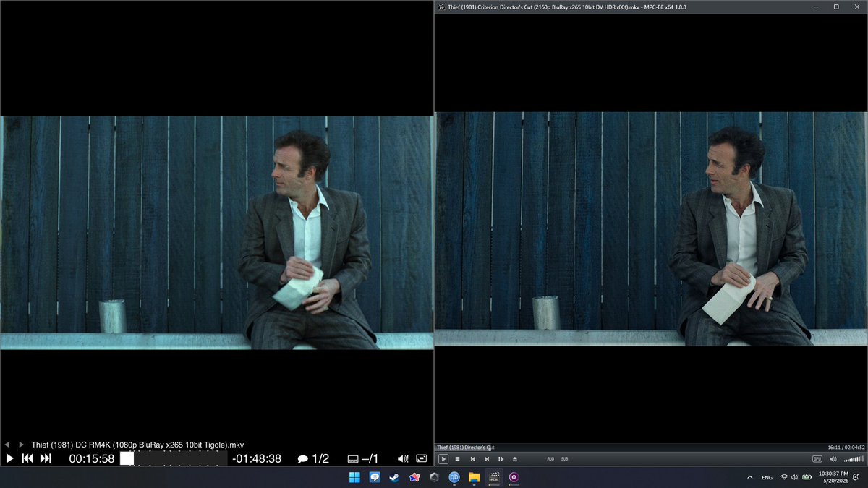Toggle the -01:48:38 remaining time display
The height and width of the screenshot is (488, 868).
[257, 458]
